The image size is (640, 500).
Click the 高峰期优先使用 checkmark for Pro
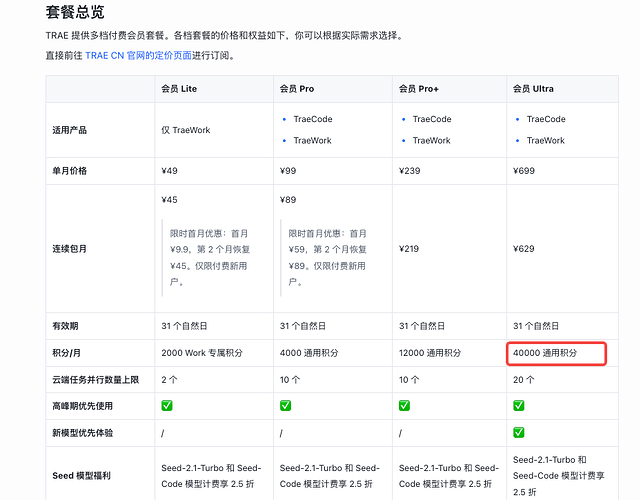coord(286,406)
